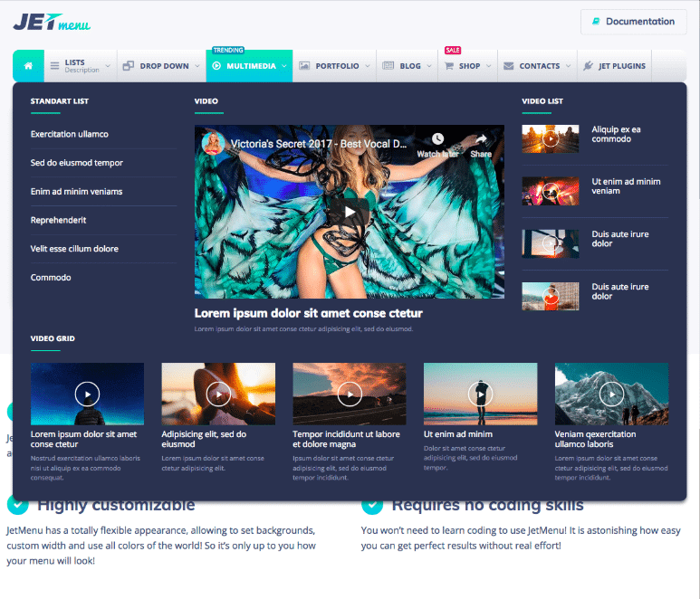This screenshot has height=599, width=700.
Task: Click the Drop Down windows icon
Action: 128,66
